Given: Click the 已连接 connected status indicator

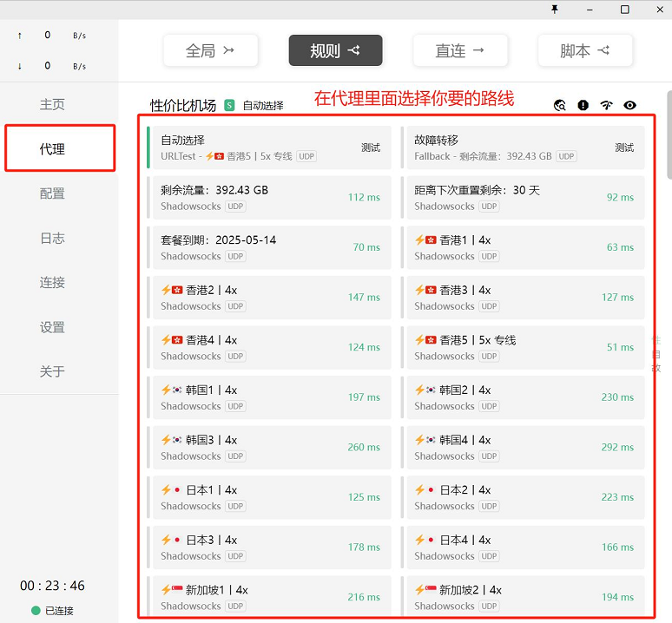Looking at the screenshot, I should pos(52,611).
